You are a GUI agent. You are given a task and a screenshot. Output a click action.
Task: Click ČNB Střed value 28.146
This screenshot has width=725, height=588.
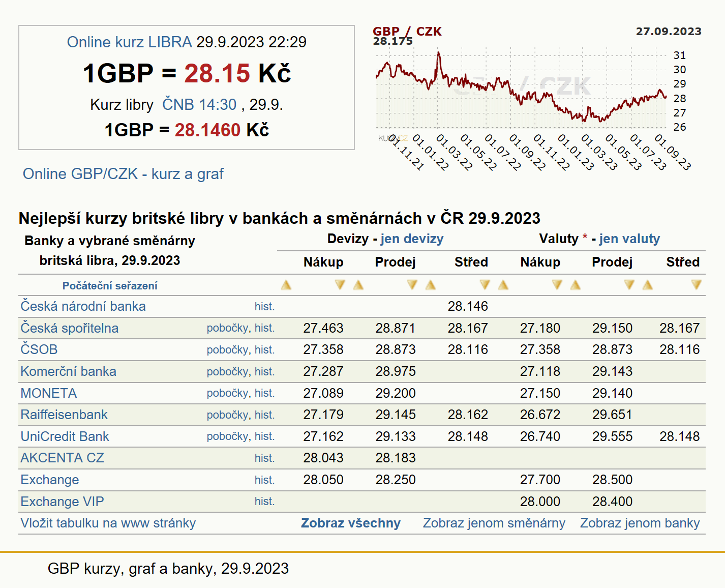(468, 306)
